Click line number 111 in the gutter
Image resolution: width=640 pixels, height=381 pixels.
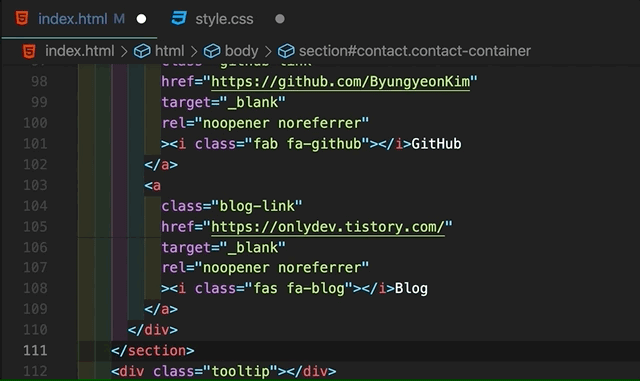click(35, 350)
